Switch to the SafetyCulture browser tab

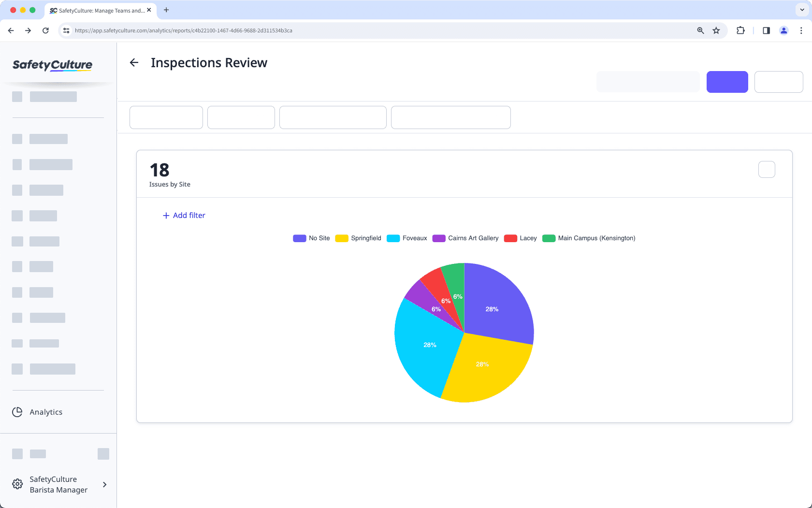tap(97, 10)
